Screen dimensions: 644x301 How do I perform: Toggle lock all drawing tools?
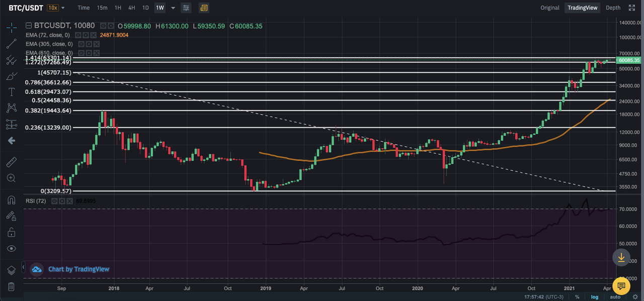click(11, 232)
